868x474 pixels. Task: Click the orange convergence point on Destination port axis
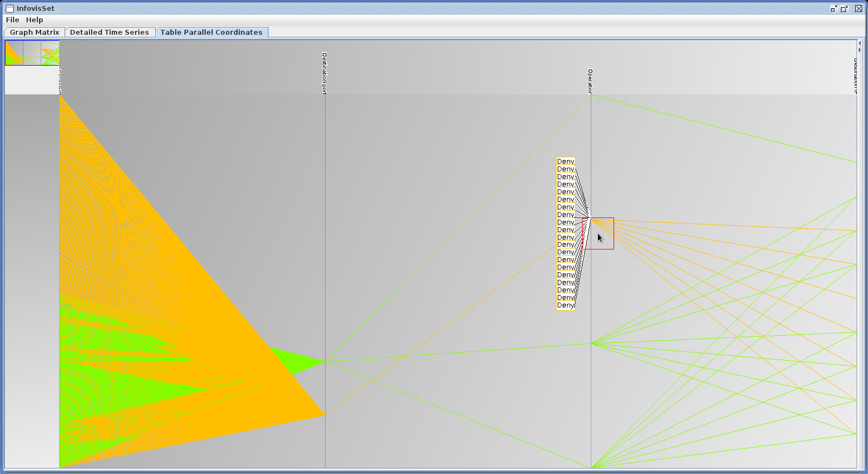[x=325, y=415]
